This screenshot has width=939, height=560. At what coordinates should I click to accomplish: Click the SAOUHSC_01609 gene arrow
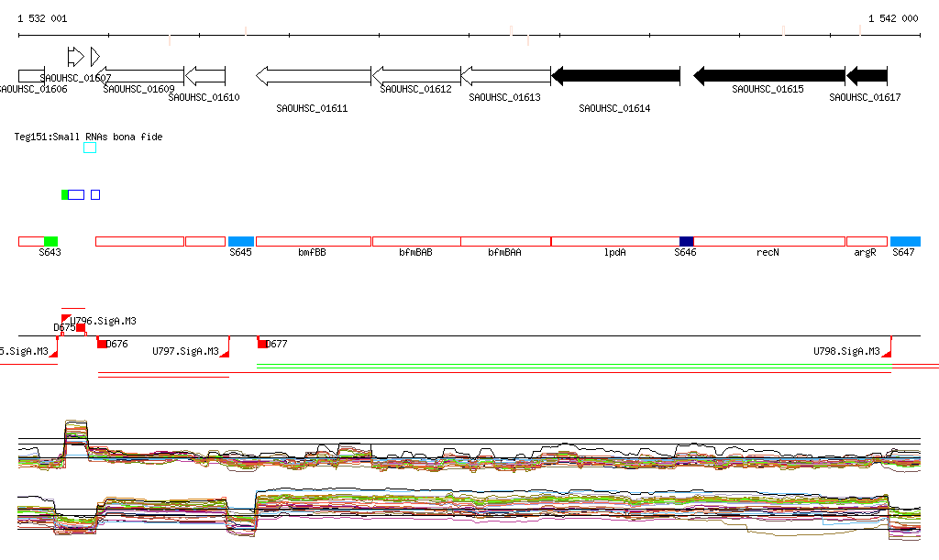[x=139, y=76]
